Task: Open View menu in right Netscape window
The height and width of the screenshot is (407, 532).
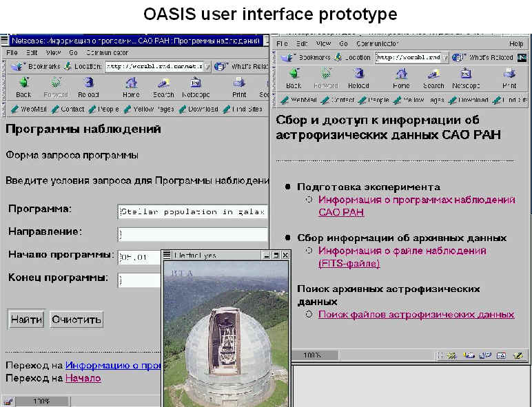Action: pyautogui.click(x=323, y=44)
